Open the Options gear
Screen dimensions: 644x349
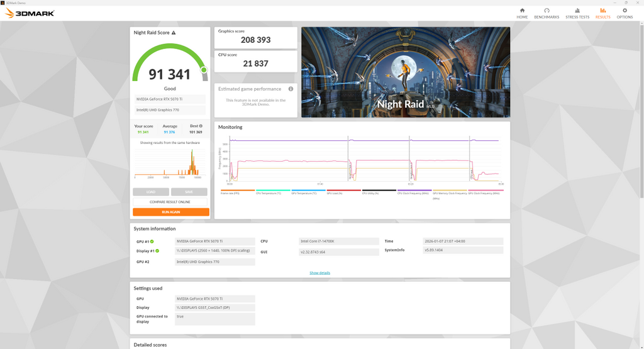[x=625, y=13]
